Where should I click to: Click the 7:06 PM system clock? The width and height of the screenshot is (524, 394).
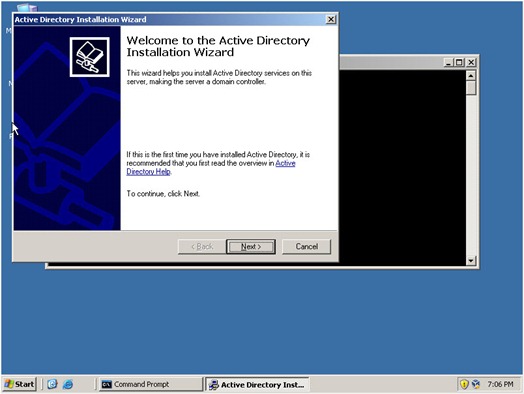pyautogui.click(x=500, y=384)
